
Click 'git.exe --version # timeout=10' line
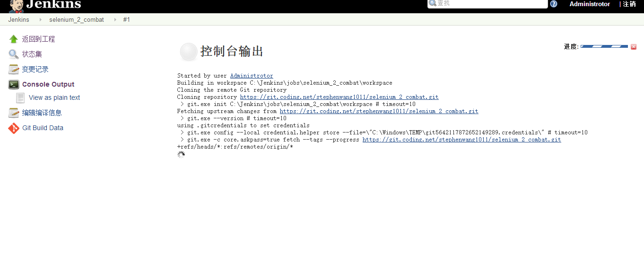tap(234, 118)
